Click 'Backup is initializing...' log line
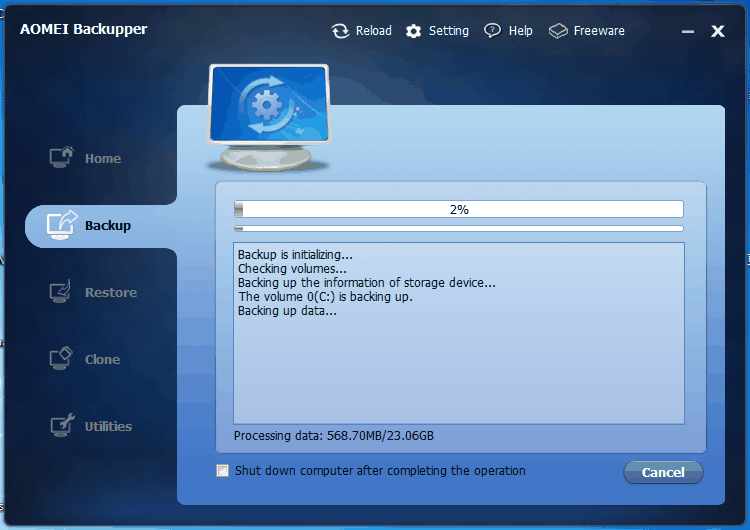 [295, 254]
